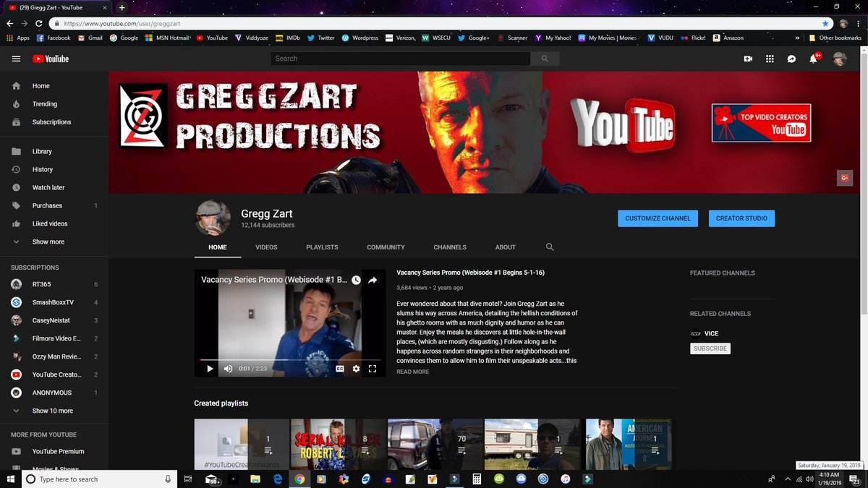Open the account avatar in YouTube header
The width and height of the screenshot is (868, 488).
pyautogui.click(x=839, y=59)
